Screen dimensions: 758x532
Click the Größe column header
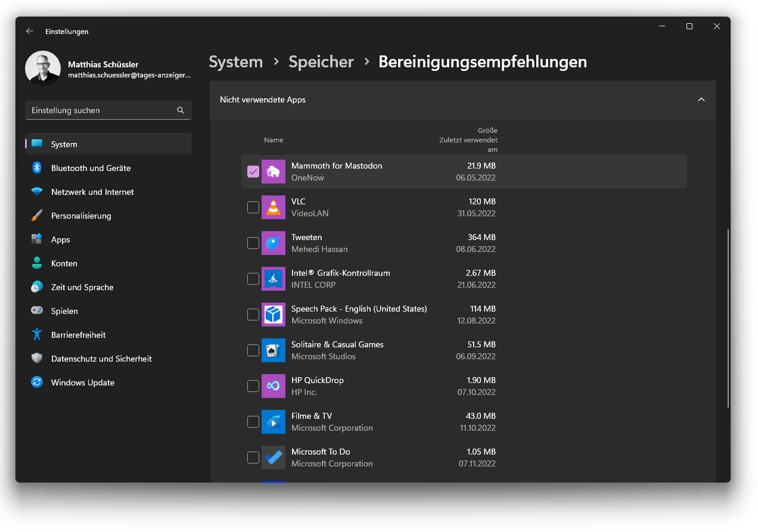[x=487, y=130]
